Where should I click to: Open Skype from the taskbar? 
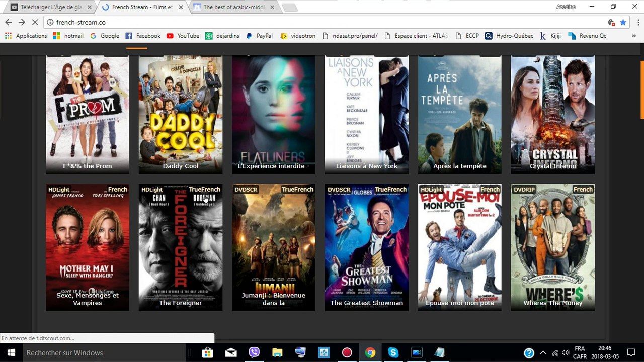(393, 352)
